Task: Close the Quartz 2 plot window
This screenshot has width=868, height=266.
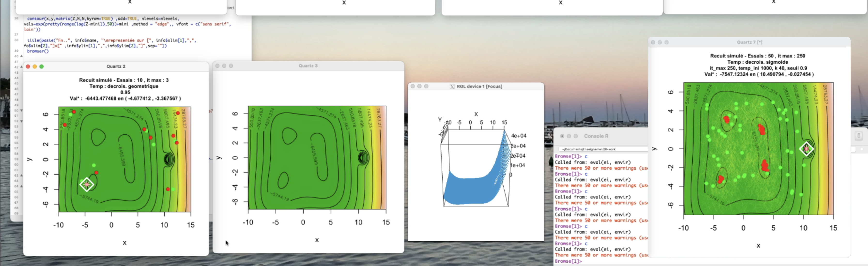Action: click(x=28, y=66)
